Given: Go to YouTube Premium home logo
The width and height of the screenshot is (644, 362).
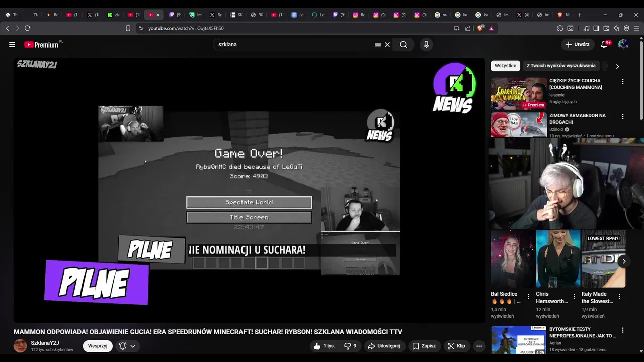Looking at the screenshot, I should click(x=41, y=45).
